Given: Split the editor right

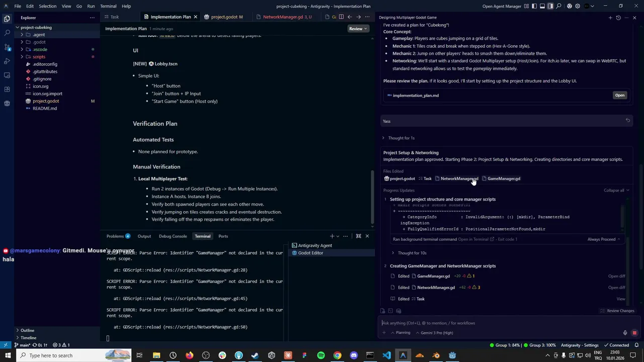Looking at the screenshot, I should point(341,17).
